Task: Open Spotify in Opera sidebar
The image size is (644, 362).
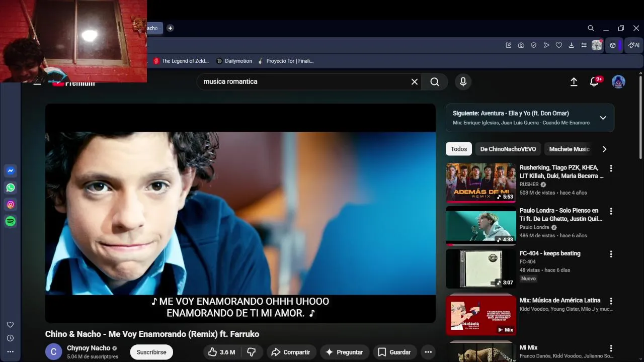Action: pos(11,221)
